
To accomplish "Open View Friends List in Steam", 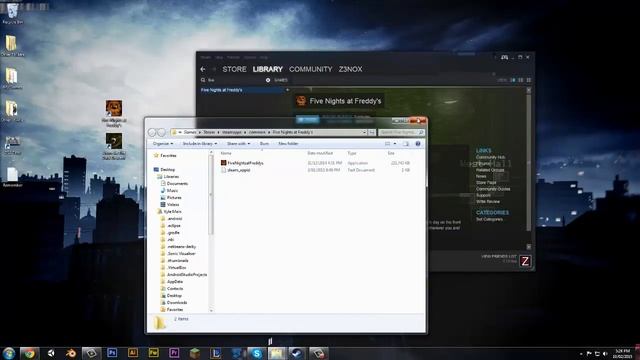I will pyautogui.click(x=499, y=256).
